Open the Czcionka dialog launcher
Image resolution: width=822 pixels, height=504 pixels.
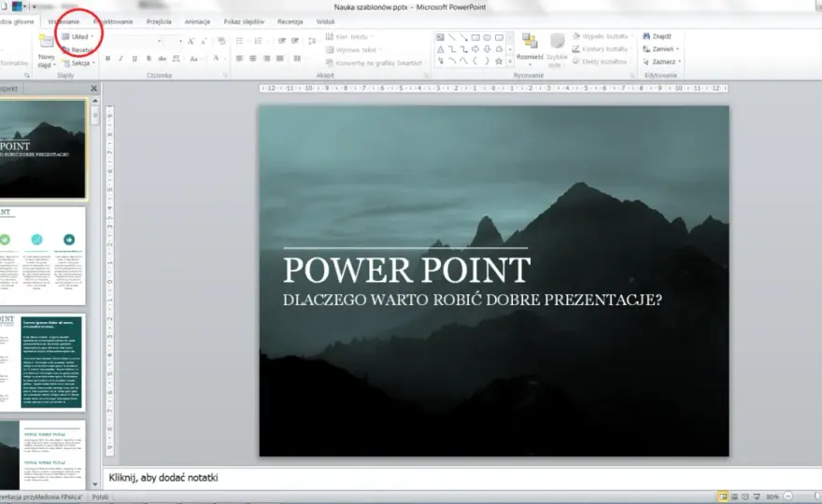[x=225, y=76]
